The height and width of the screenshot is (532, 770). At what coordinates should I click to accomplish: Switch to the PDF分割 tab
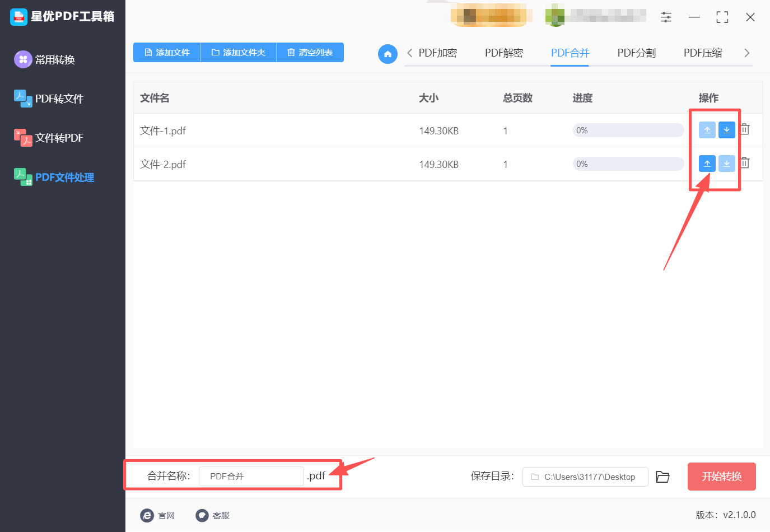tap(636, 52)
